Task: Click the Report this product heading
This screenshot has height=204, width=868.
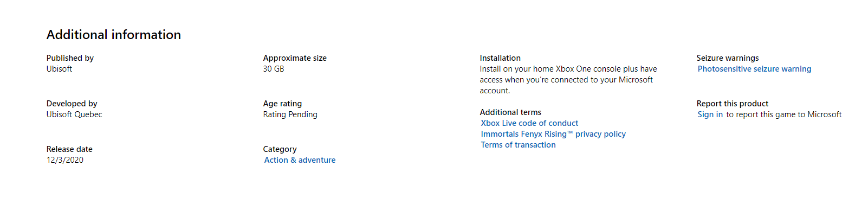Action: click(733, 104)
